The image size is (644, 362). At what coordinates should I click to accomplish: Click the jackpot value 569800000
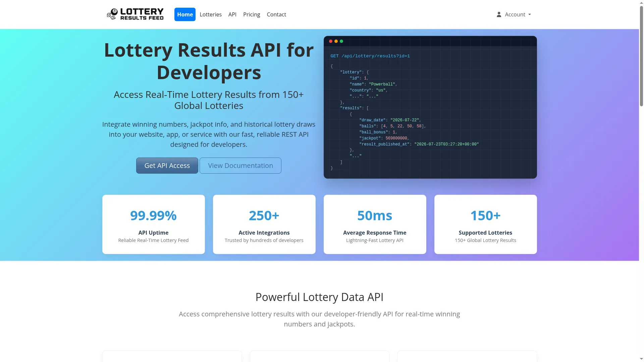pyautogui.click(x=396, y=138)
